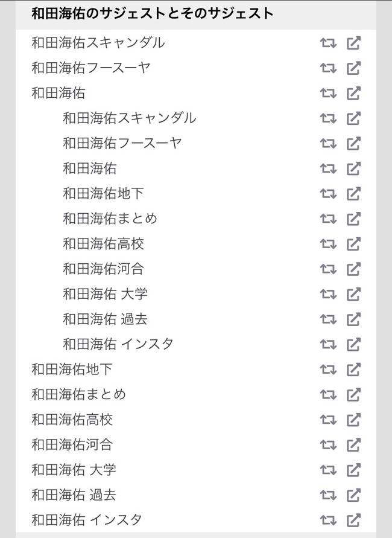Click the refresh suggest icon for 和田海佑 過去
Screen dimensions: 392x538
coord(329,495)
